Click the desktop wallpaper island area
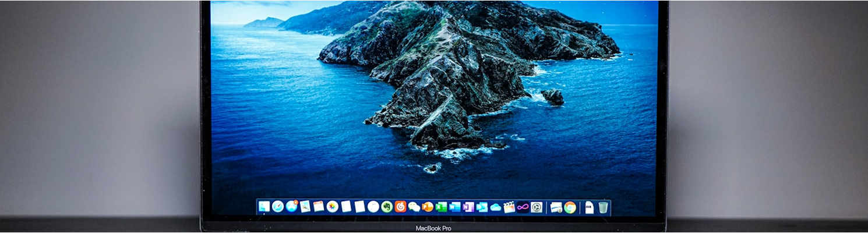 coord(454,76)
